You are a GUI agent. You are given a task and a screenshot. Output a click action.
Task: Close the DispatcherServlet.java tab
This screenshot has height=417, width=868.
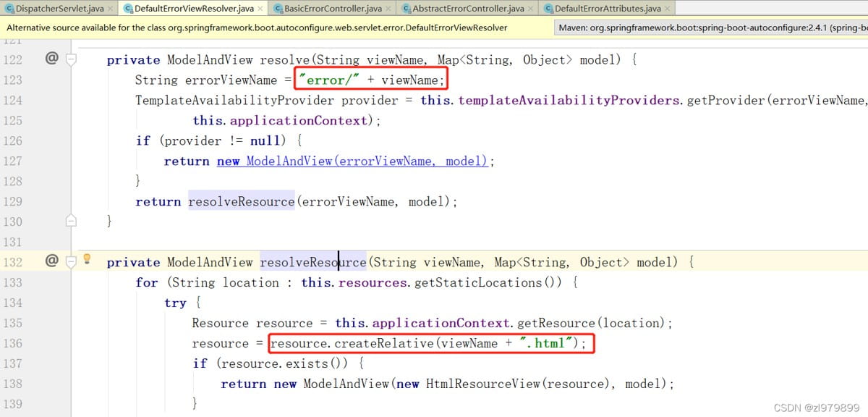(110, 9)
